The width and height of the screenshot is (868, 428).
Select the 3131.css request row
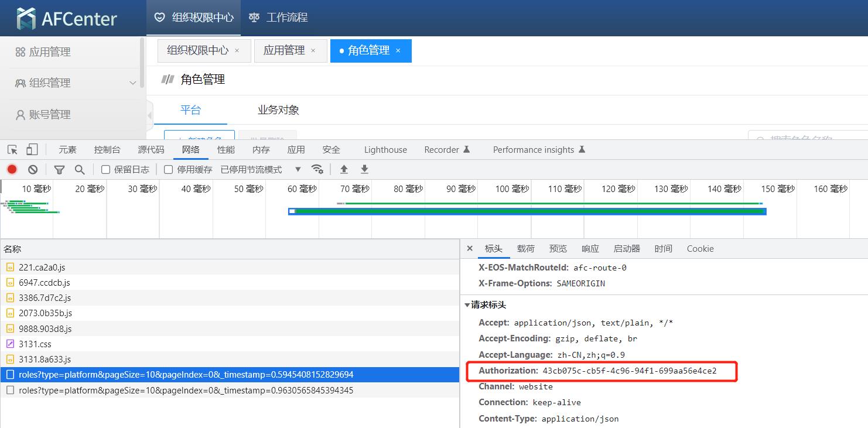(35, 344)
